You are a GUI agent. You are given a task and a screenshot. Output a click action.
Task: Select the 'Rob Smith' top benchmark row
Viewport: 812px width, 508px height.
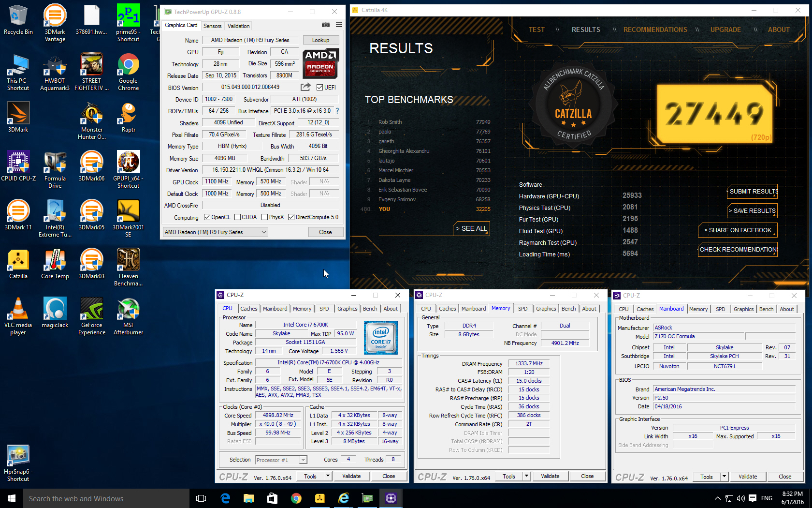[x=428, y=122]
